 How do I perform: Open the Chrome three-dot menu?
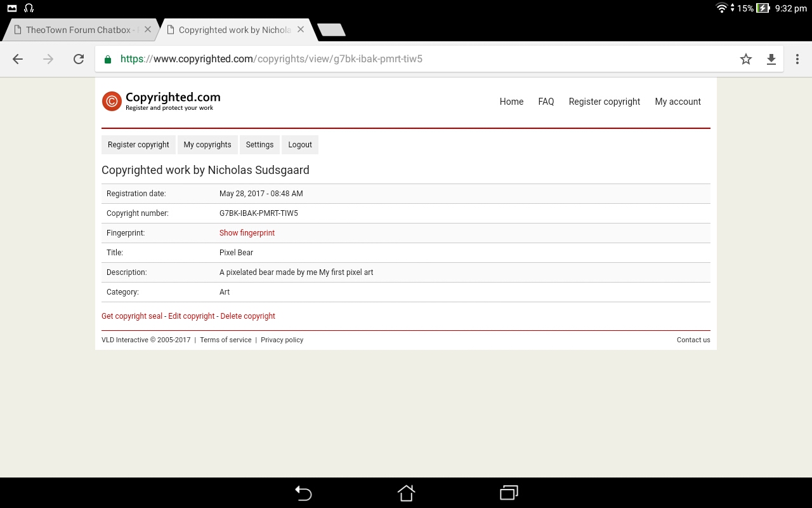coord(797,59)
